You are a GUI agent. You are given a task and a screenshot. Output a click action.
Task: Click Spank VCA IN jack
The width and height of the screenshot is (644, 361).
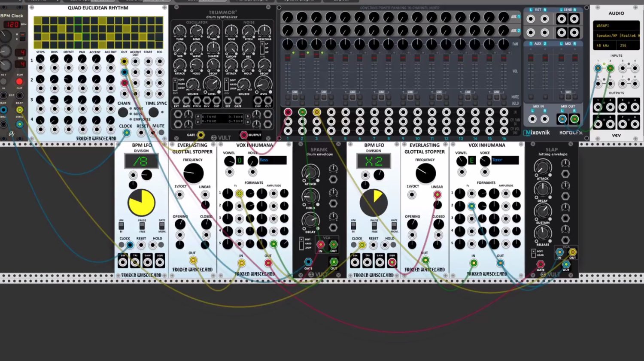[x=320, y=245]
